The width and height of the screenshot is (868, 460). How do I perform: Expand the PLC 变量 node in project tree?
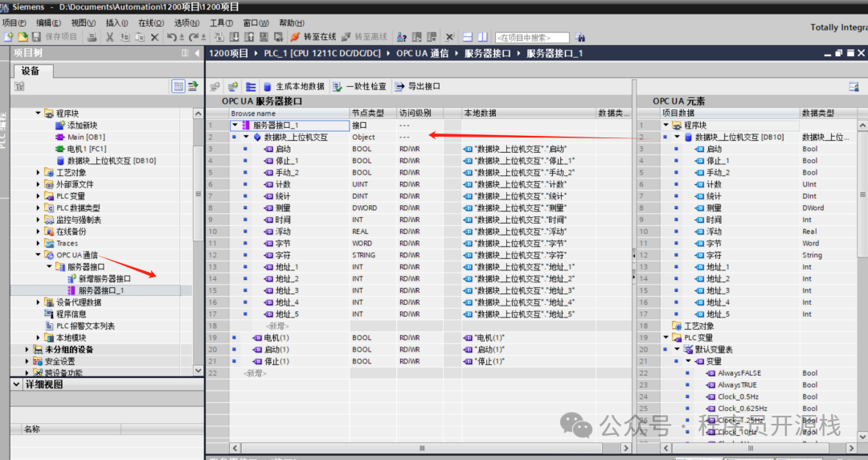[38, 196]
